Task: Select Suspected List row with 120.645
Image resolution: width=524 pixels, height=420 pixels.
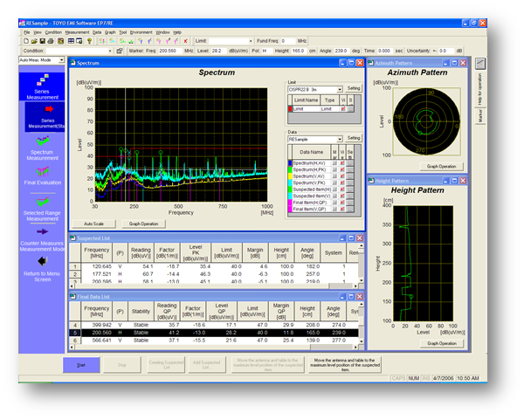Action: [x=214, y=266]
